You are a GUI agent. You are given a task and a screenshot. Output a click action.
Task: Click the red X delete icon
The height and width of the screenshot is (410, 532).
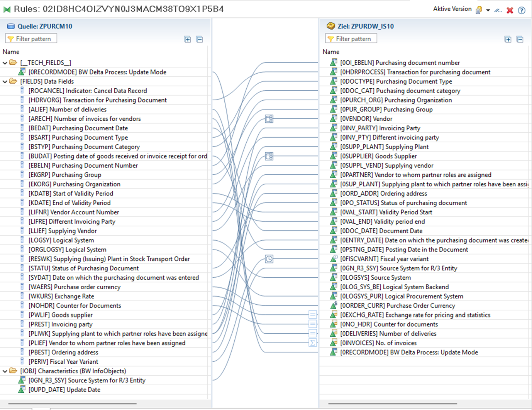tap(510, 10)
